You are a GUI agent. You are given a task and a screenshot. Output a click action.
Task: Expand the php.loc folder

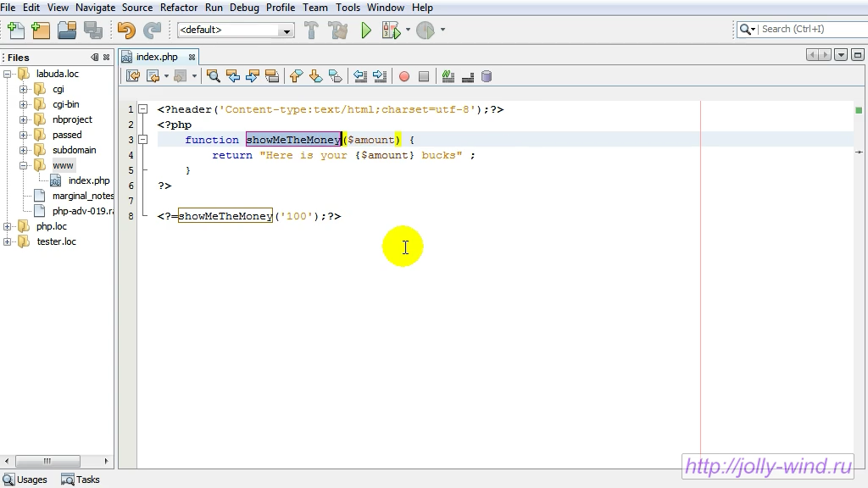click(7, 226)
